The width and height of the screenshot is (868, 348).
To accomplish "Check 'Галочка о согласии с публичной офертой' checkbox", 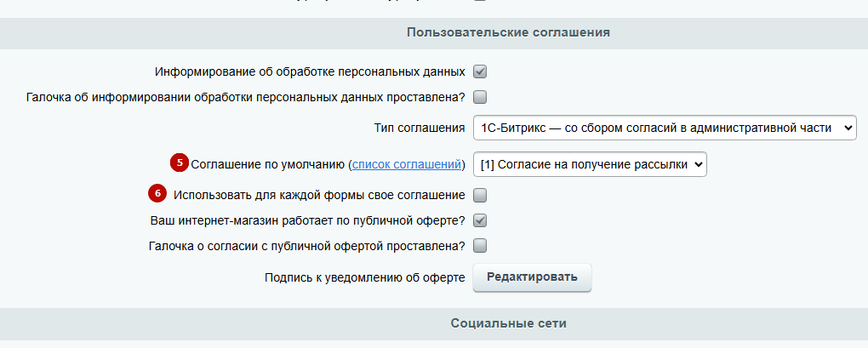I will click(x=480, y=246).
